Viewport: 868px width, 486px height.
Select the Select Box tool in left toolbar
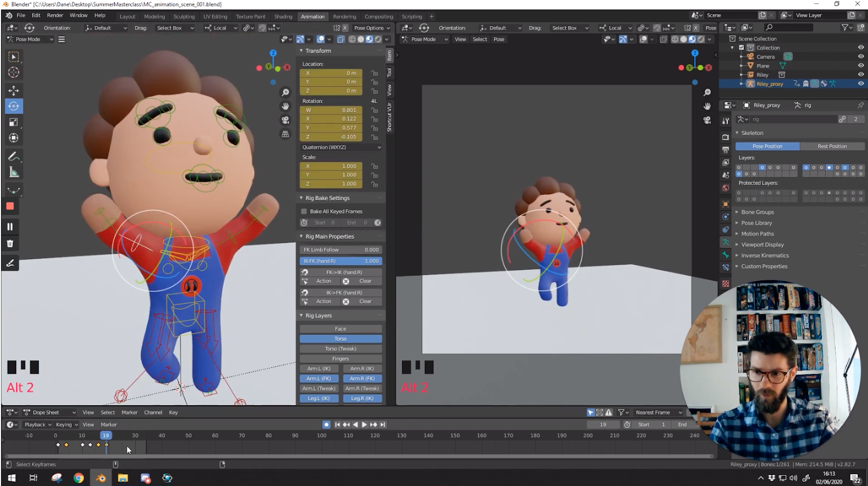coord(14,57)
